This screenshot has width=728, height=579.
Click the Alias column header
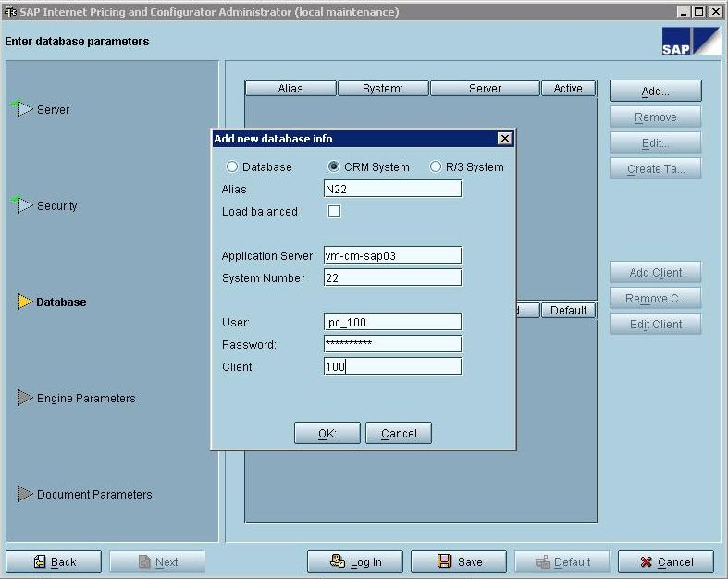tap(290, 89)
